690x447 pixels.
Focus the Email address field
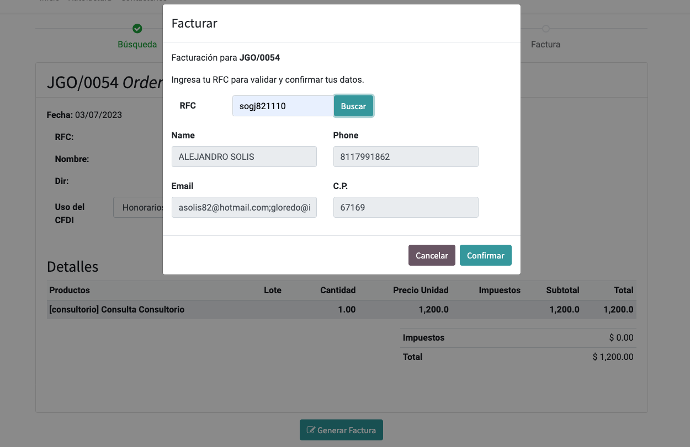pyautogui.click(x=244, y=207)
